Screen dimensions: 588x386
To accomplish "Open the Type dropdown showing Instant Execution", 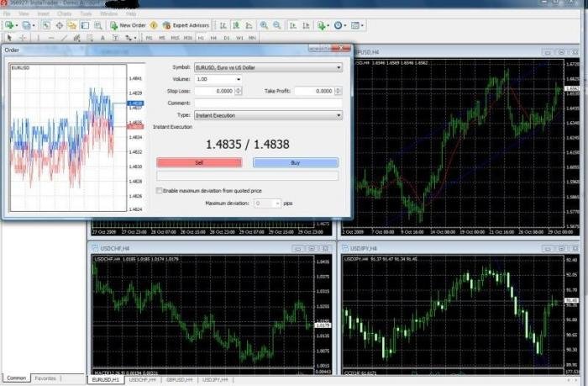I will coord(339,115).
